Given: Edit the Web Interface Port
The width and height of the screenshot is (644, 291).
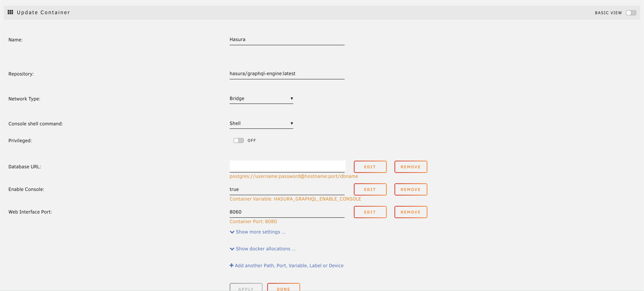Looking at the screenshot, I should click(370, 212).
